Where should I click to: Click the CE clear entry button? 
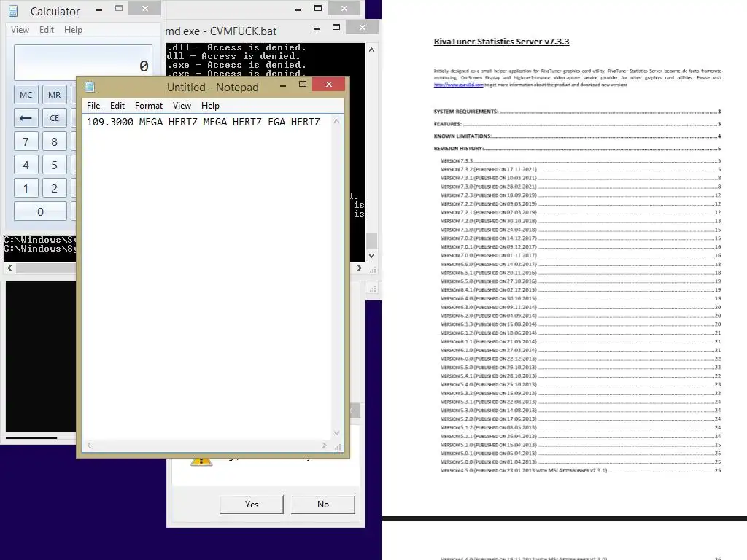tap(54, 118)
